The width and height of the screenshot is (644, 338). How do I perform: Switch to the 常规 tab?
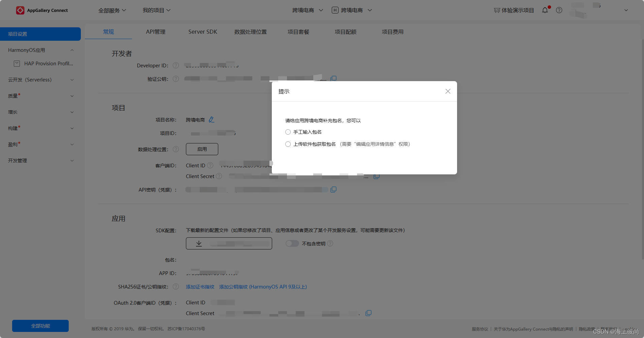108,32
